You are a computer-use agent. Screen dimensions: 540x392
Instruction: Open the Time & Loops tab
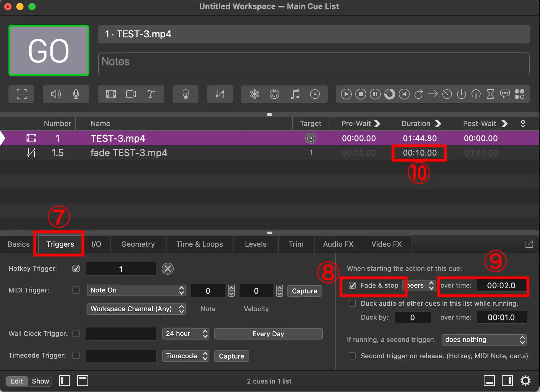[x=199, y=244]
